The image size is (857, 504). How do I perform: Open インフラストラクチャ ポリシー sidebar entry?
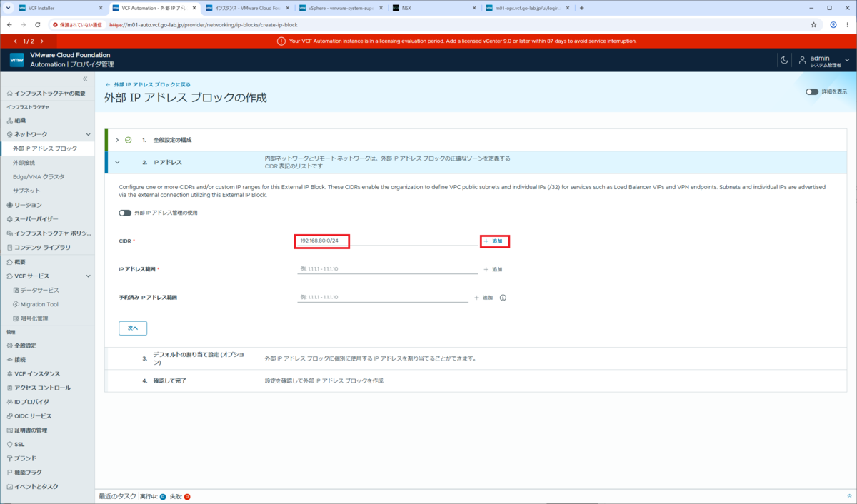point(47,233)
